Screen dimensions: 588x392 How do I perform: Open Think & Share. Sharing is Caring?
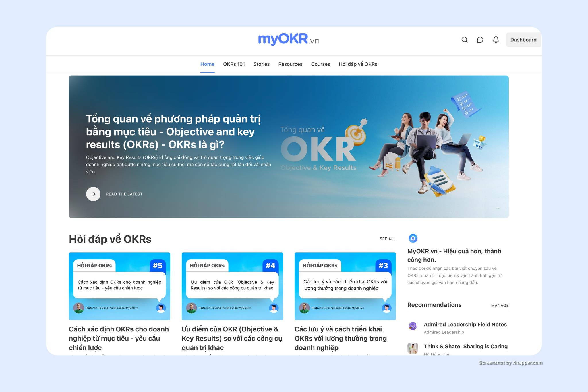[x=466, y=346]
